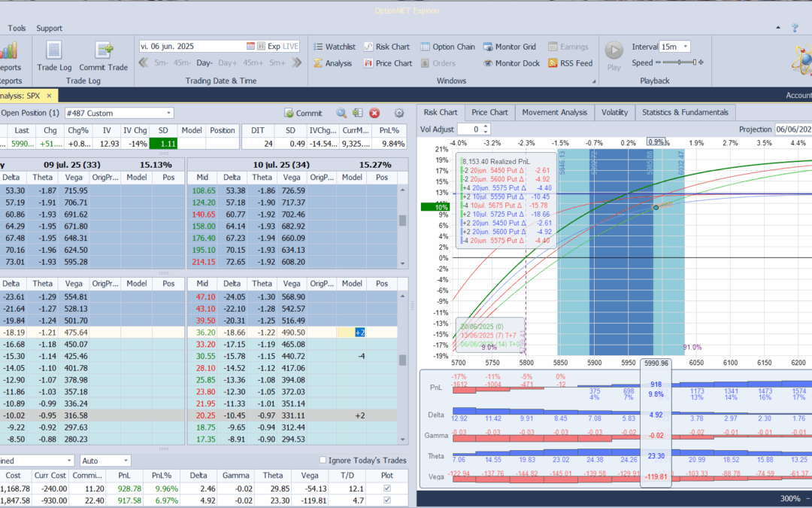Click the historical H icon beside Exp
The image size is (812, 508).
tap(261, 46)
